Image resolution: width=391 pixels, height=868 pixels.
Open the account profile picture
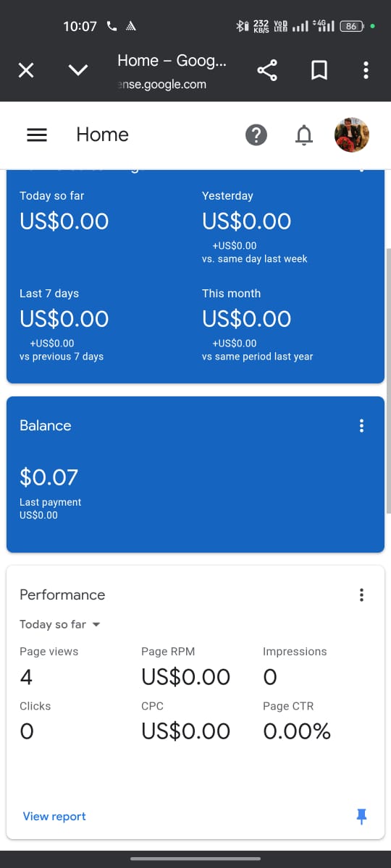click(352, 135)
